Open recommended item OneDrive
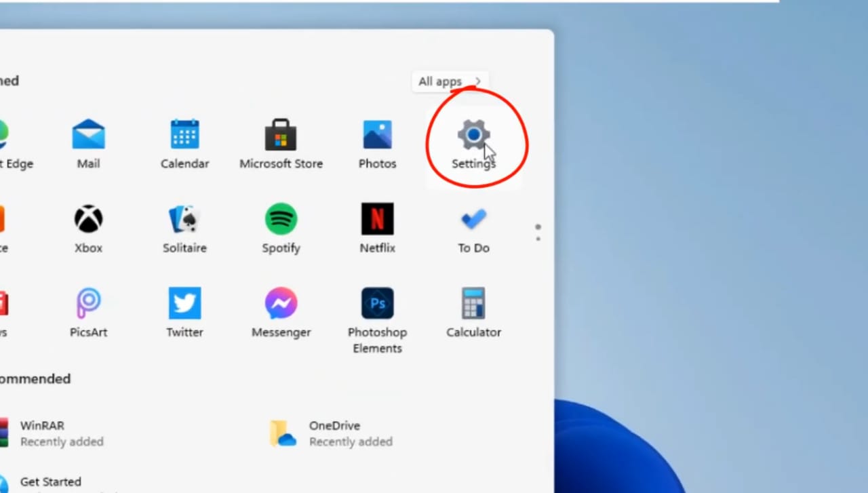Viewport: 868px width, 493px height. (x=332, y=433)
